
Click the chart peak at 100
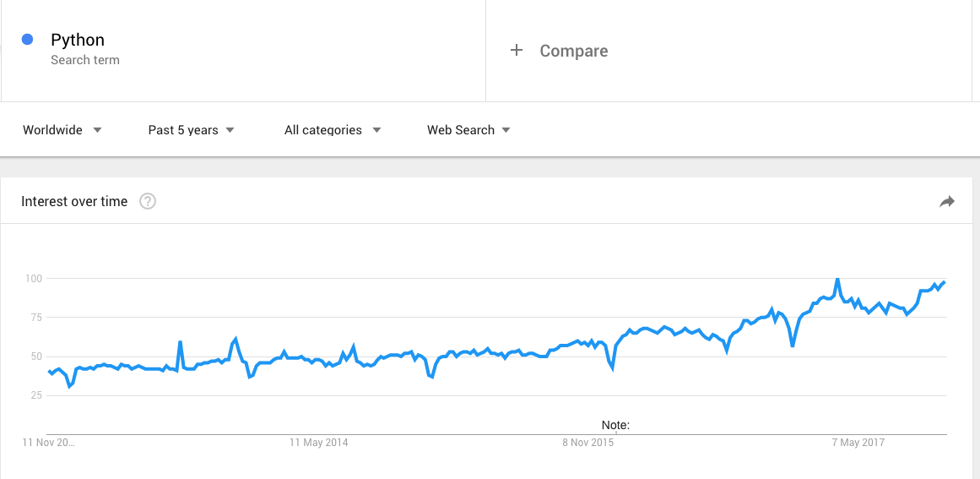click(837, 279)
